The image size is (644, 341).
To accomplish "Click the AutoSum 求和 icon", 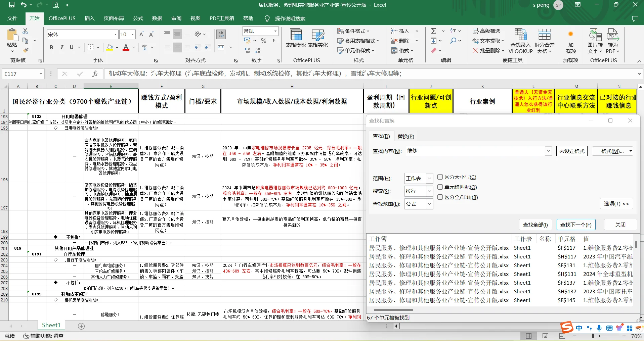I will [434, 31].
